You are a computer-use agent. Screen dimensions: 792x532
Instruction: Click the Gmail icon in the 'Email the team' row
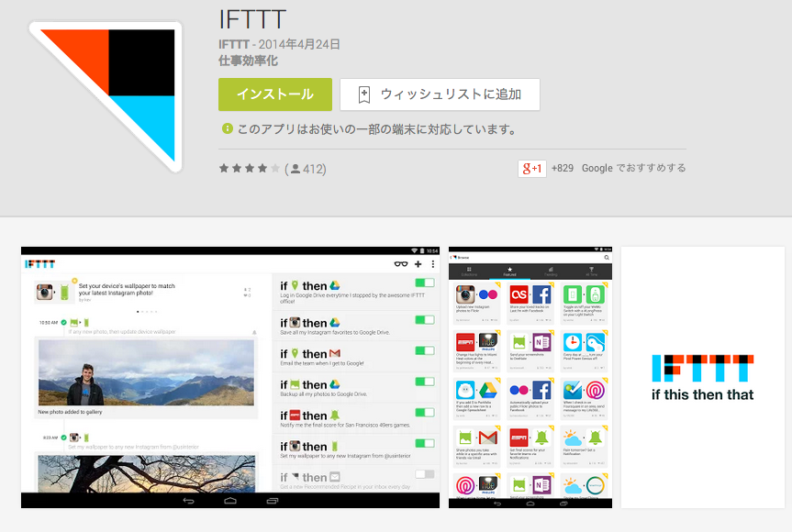(x=334, y=353)
